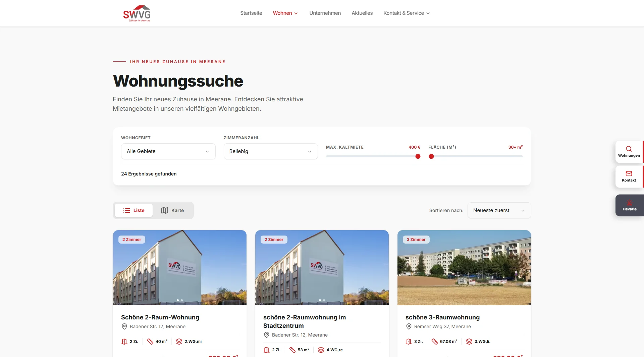Open the Remser Weg apartment photo
This screenshot has height=357, width=644.
tap(464, 268)
